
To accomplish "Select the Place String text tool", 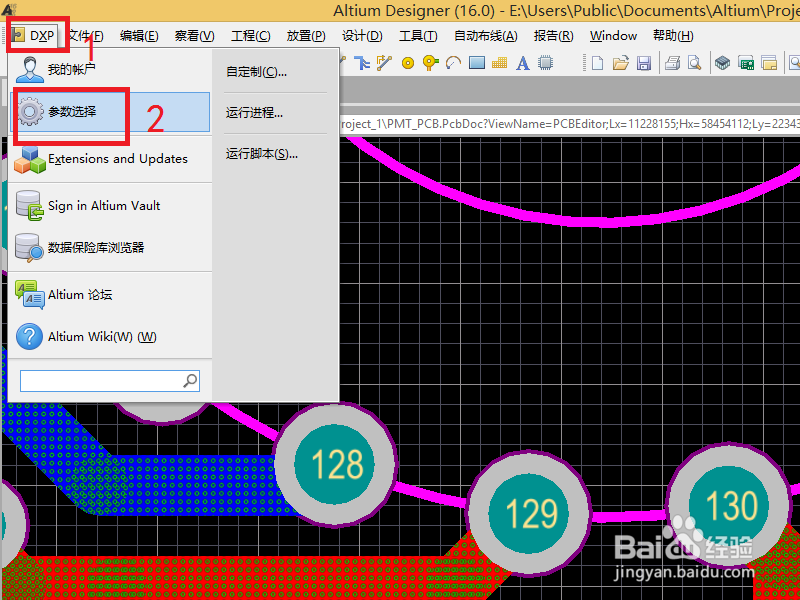I will point(522,63).
